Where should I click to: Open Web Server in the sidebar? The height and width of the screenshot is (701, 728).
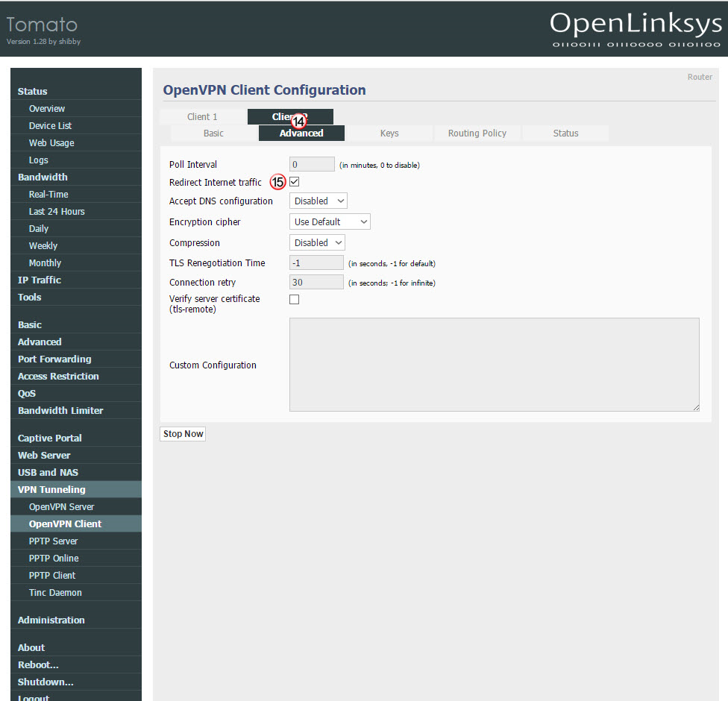point(76,455)
